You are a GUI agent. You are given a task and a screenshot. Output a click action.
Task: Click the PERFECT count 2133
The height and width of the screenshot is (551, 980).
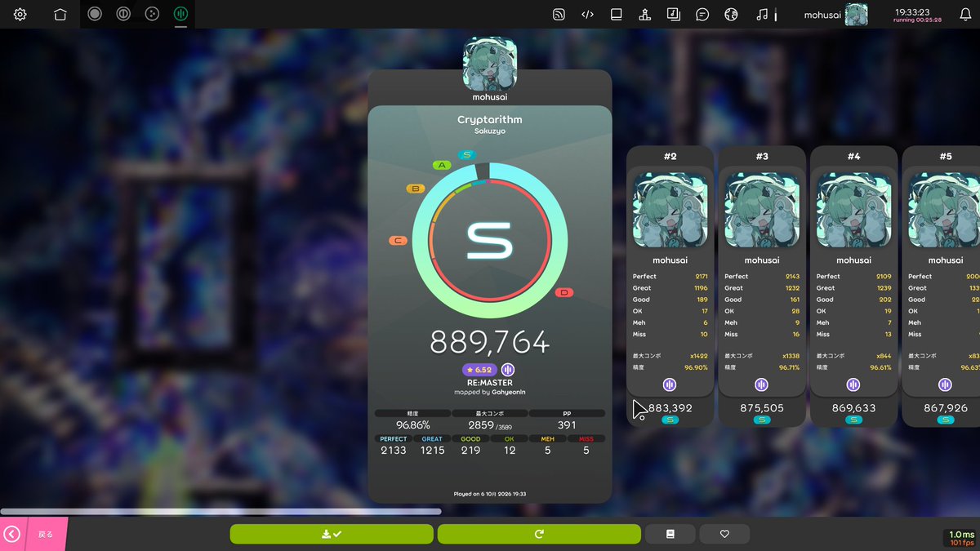394,450
